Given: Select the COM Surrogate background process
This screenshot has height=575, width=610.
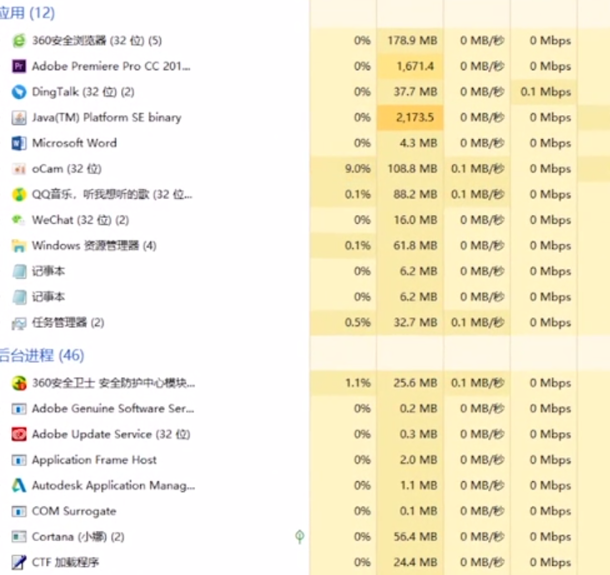Looking at the screenshot, I should [74, 511].
